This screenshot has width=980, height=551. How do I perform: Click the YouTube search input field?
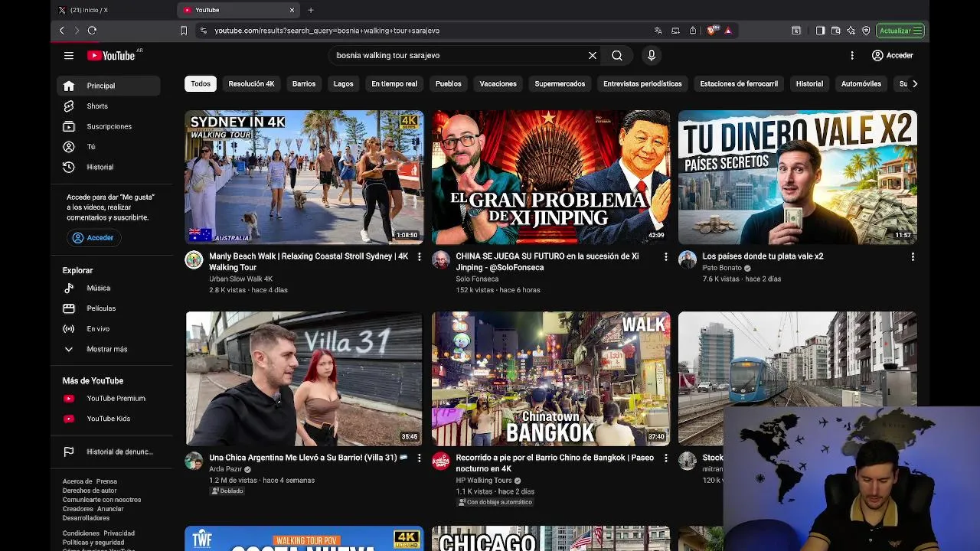[459, 55]
